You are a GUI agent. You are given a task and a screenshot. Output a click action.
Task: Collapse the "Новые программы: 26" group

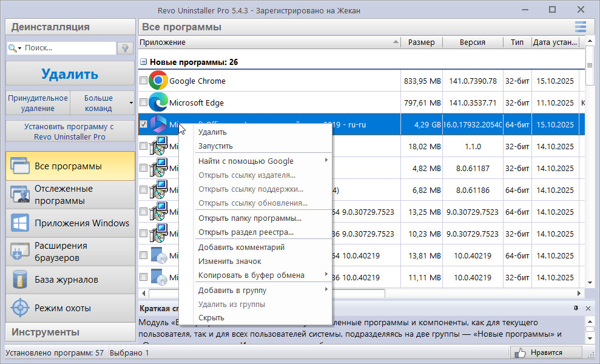pyautogui.click(x=143, y=62)
